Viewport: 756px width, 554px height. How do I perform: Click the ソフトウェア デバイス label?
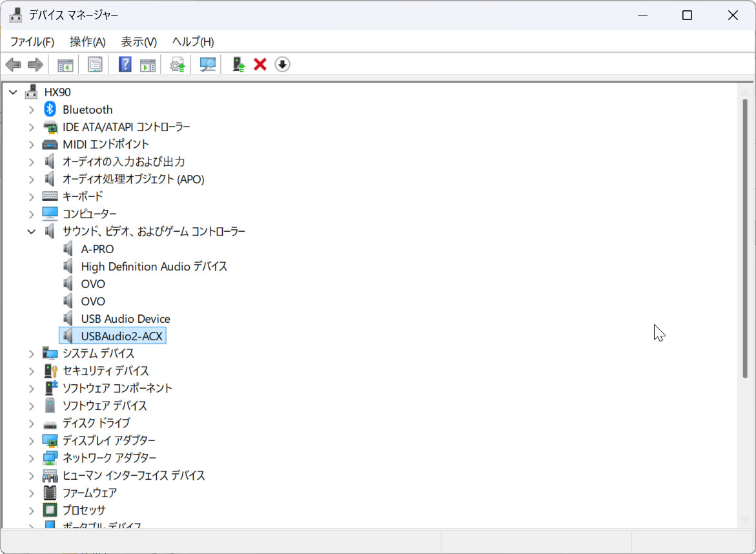[105, 405]
